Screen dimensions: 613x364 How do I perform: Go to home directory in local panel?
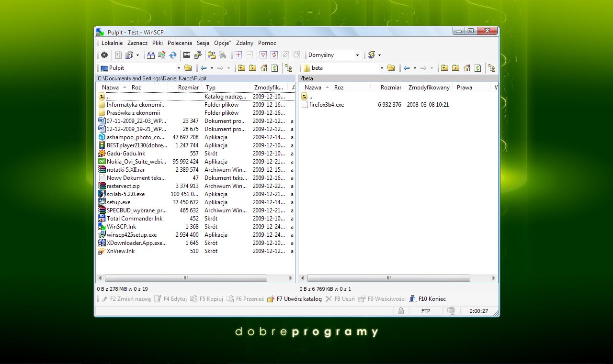pos(264,68)
